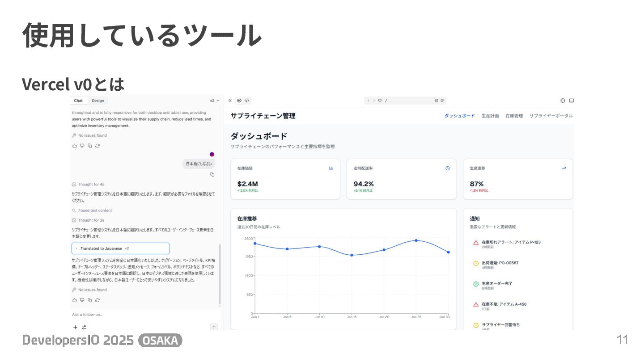Reload the preview page
Screen dimensions: 644x362
[442, 101]
